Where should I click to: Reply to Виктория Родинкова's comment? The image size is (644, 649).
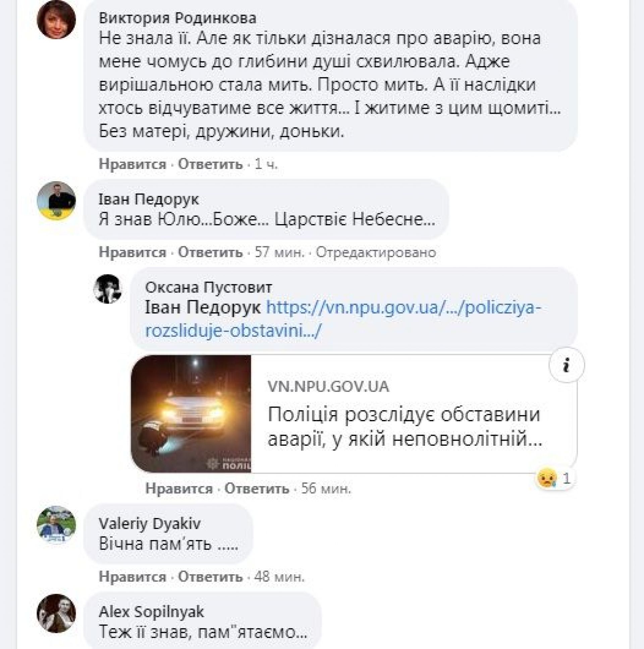pos(210,164)
